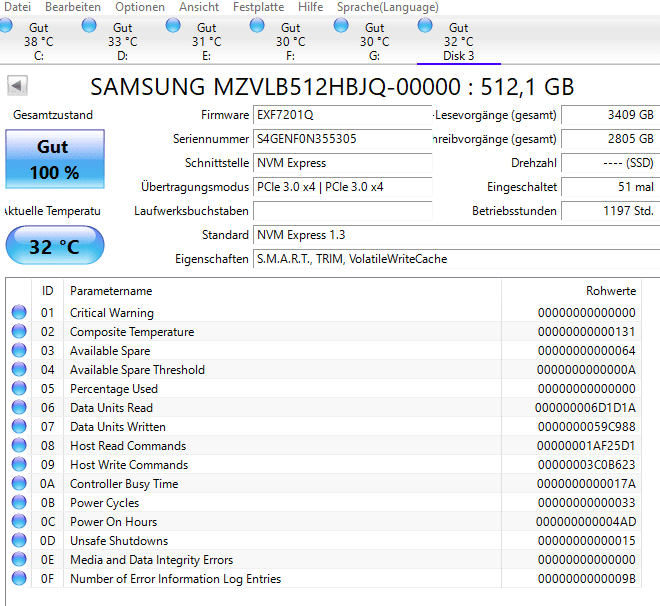
Task: Select the Disk 3 tab
Action: coord(459,41)
